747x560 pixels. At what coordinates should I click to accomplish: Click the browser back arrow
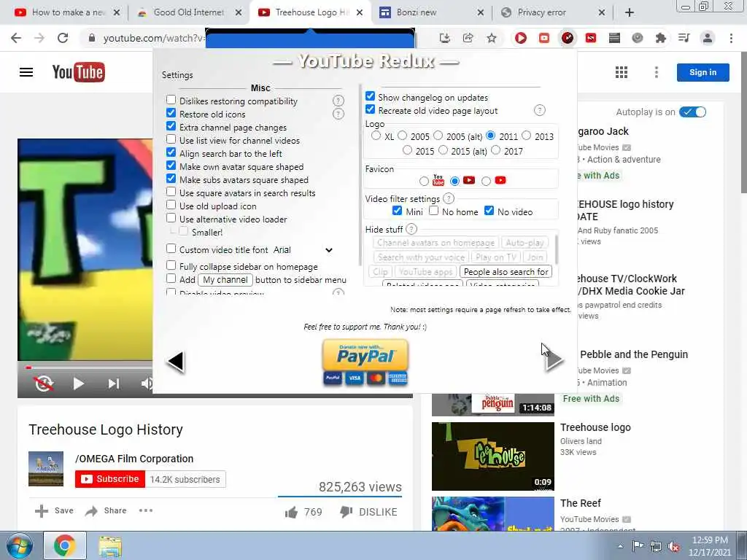[16, 38]
